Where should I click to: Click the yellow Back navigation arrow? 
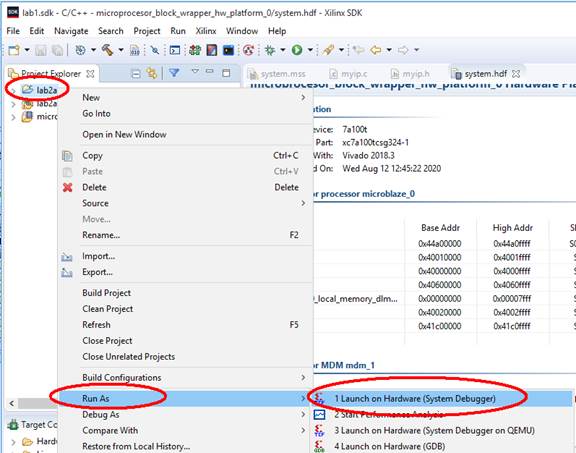coord(375,50)
